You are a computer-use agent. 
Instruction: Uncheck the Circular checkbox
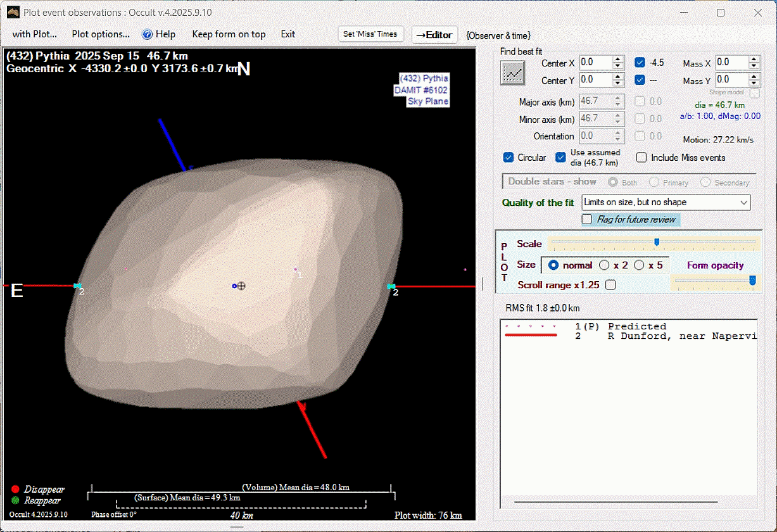click(509, 158)
